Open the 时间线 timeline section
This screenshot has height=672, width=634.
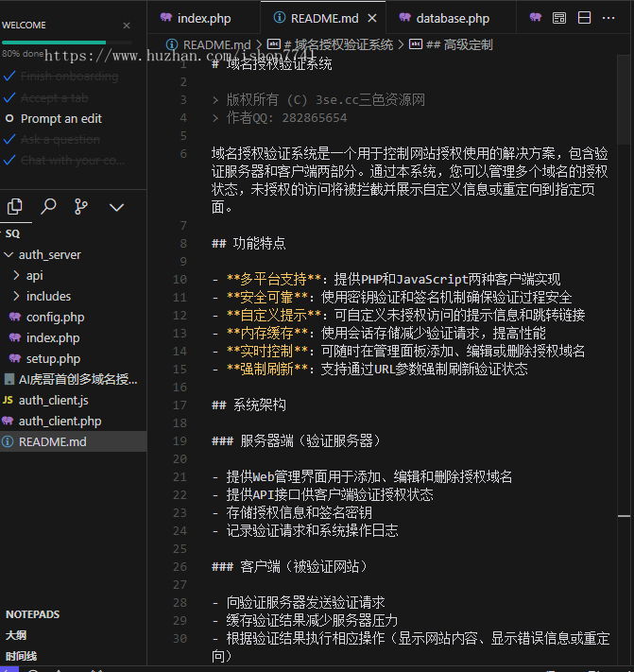pos(21,656)
